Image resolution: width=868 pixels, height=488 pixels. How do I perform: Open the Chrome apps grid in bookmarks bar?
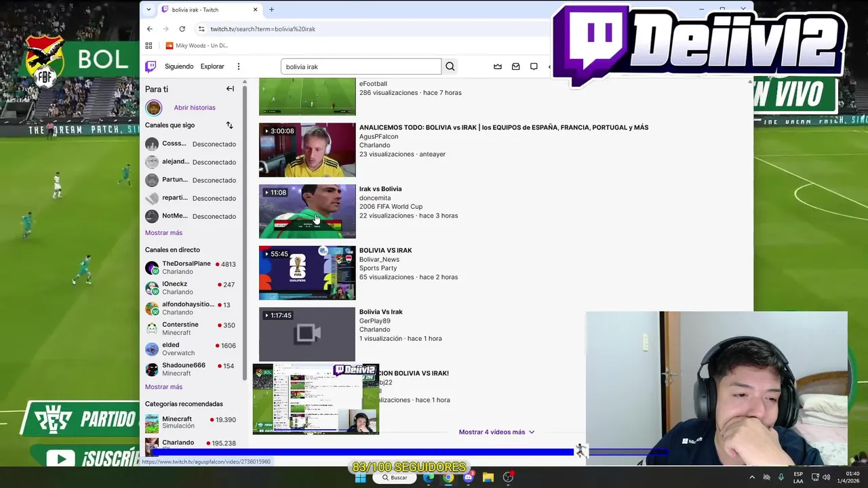coord(149,45)
